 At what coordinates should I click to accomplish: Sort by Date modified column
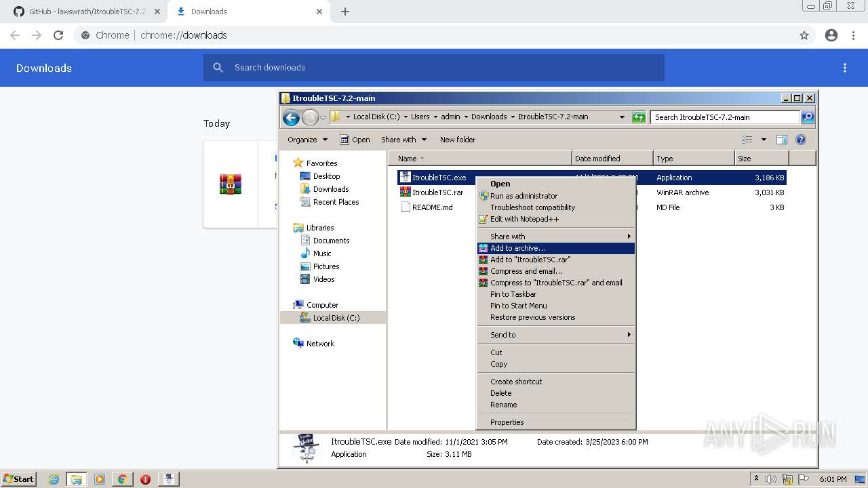(x=612, y=159)
